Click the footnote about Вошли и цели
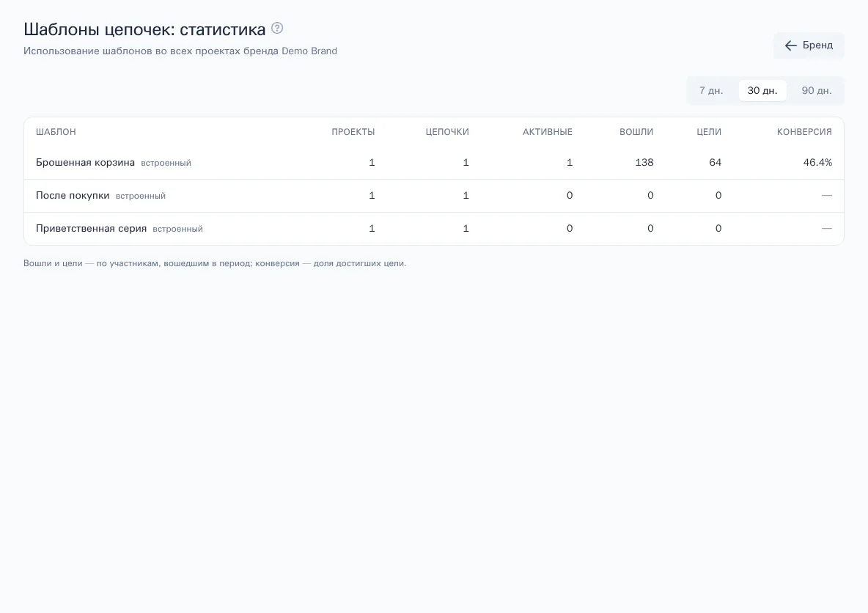The width and height of the screenshot is (868, 613). tap(215, 263)
